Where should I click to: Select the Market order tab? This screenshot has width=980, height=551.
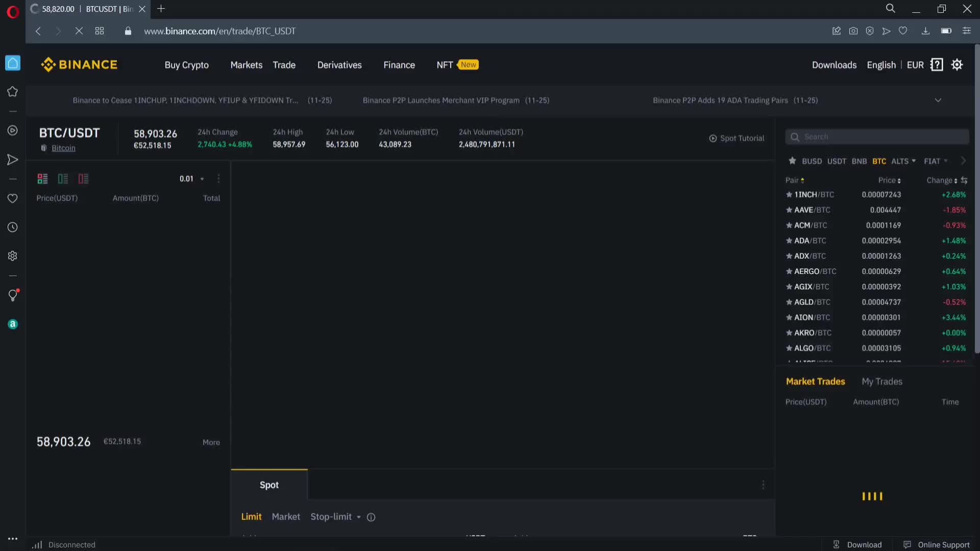click(x=286, y=516)
